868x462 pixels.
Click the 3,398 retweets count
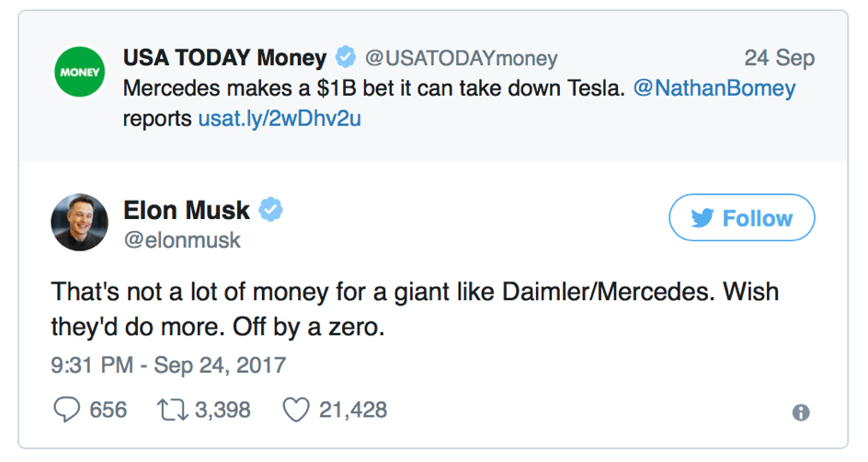tap(223, 410)
